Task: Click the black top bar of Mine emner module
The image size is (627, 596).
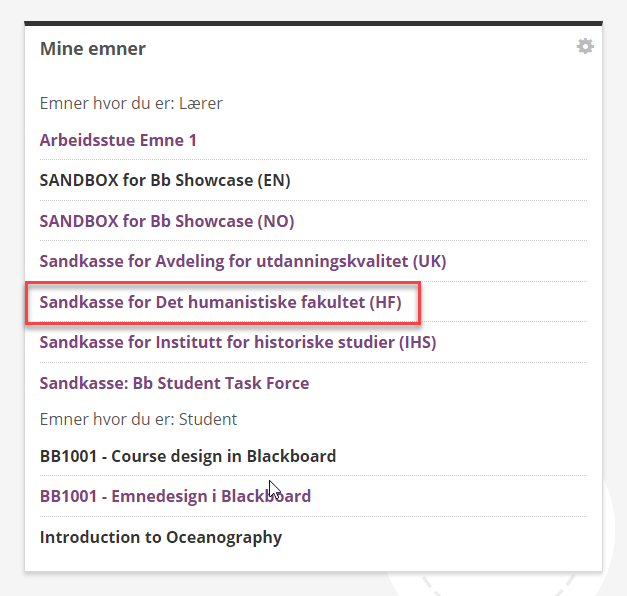Action: pos(314,24)
